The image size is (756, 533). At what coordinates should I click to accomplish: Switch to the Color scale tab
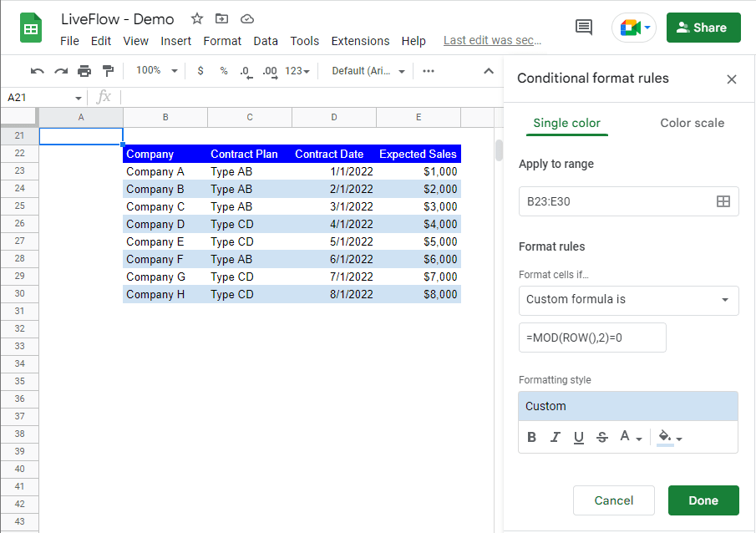[x=692, y=123]
